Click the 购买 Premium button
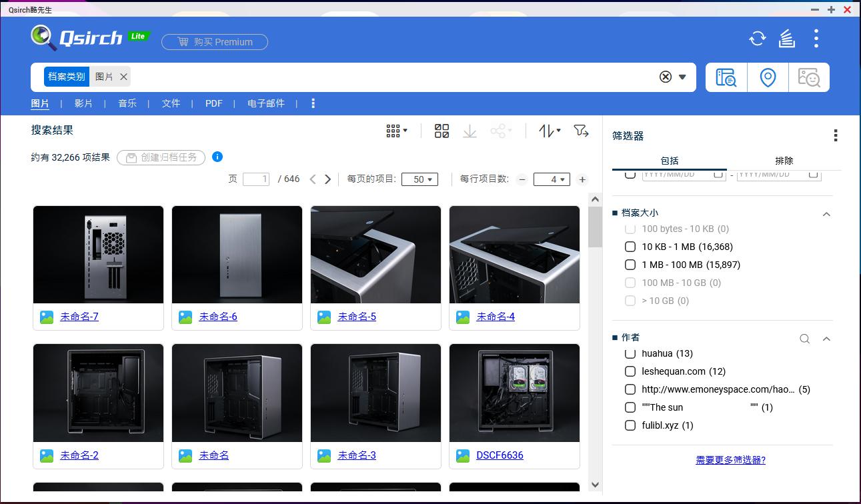 (x=215, y=41)
